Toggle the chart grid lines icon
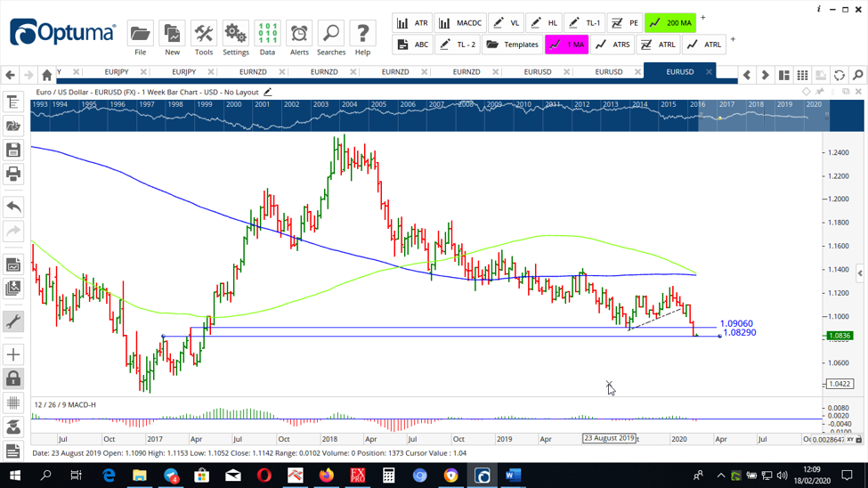Screen dimensions: 868x488 click(13, 403)
